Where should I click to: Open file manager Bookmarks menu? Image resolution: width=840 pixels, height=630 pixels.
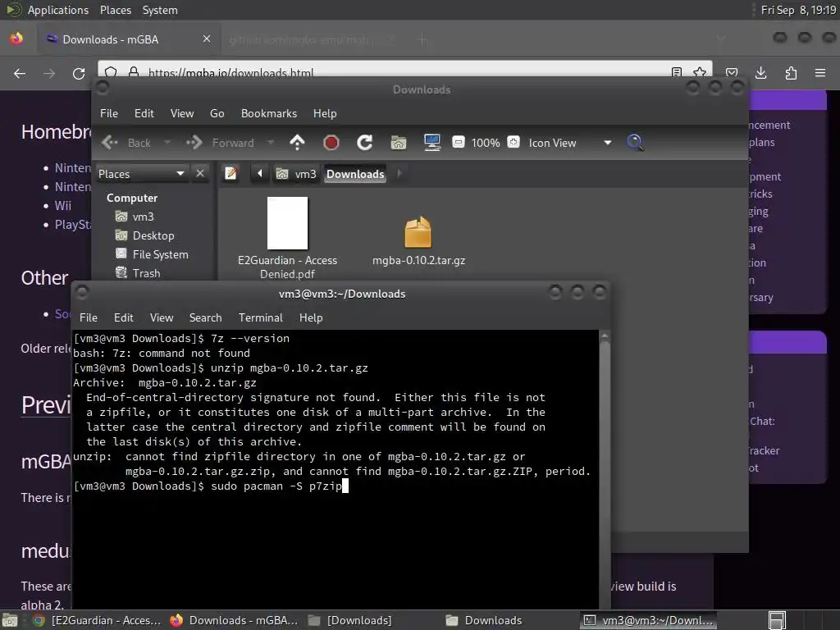[269, 113]
